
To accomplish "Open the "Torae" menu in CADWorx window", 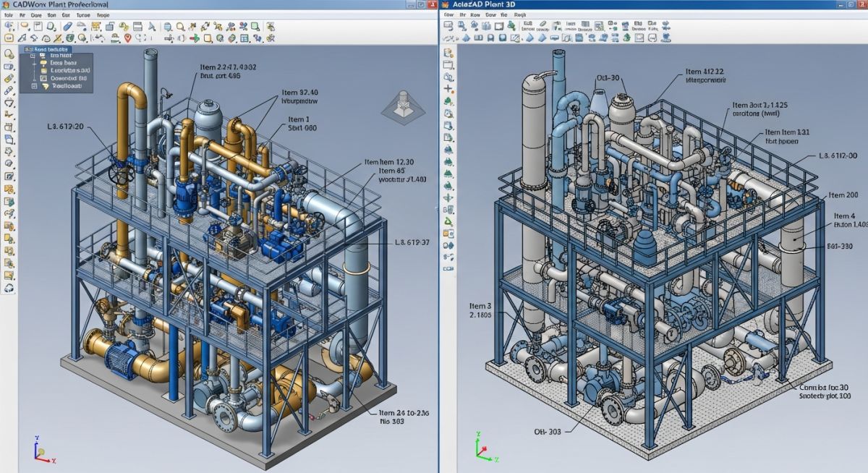I will tap(83, 15).
